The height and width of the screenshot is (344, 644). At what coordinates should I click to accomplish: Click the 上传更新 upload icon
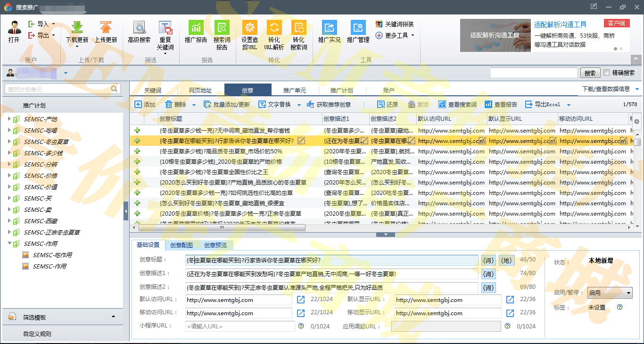coord(106,28)
